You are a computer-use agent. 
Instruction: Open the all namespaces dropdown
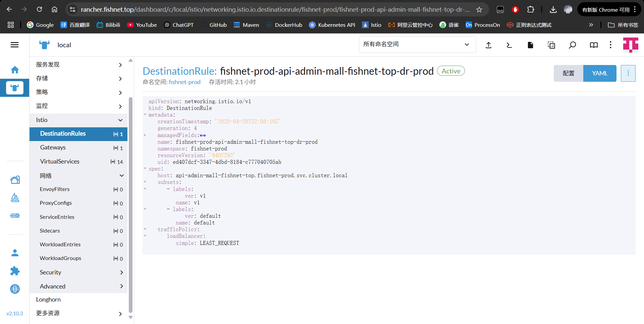point(417,45)
